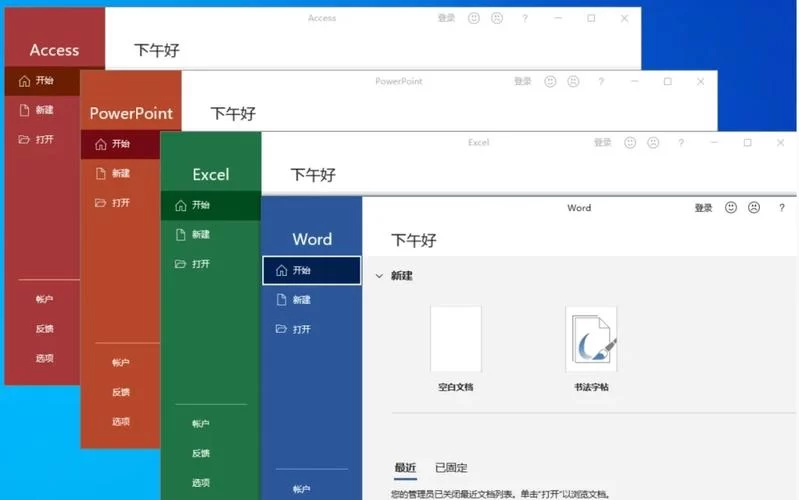Click 登录 sign-in in Word title bar

[x=704, y=207]
